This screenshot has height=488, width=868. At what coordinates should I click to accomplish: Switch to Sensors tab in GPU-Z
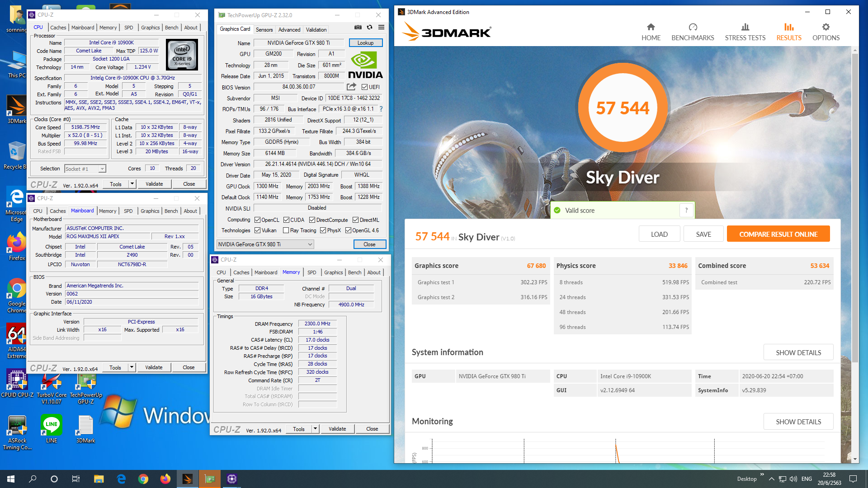[x=264, y=30]
